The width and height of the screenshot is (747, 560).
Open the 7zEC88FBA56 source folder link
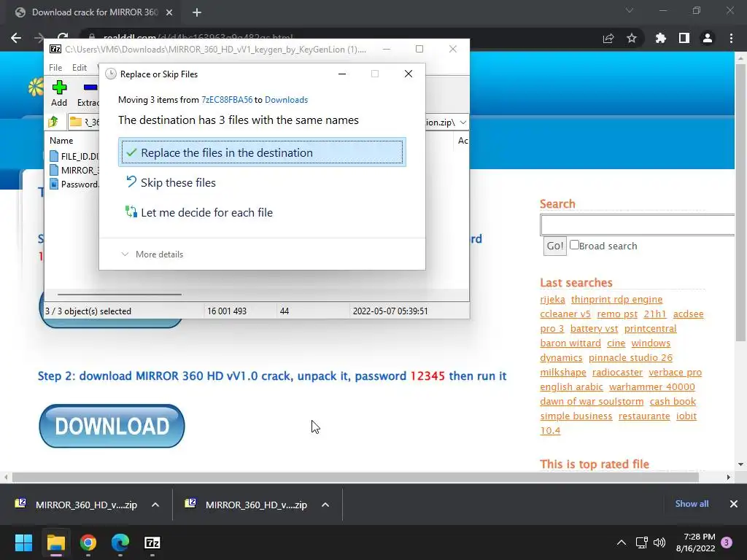(x=227, y=99)
